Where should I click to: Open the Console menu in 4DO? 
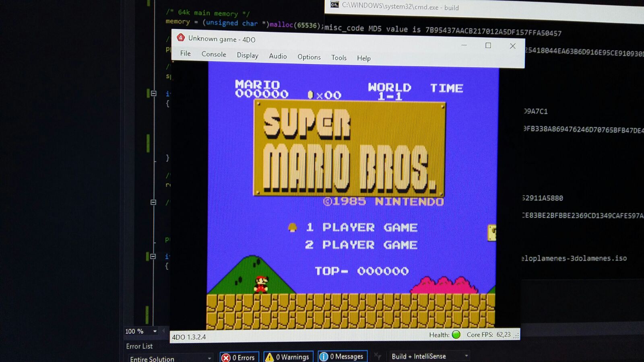pyautogui.click(x=214, y=54)
